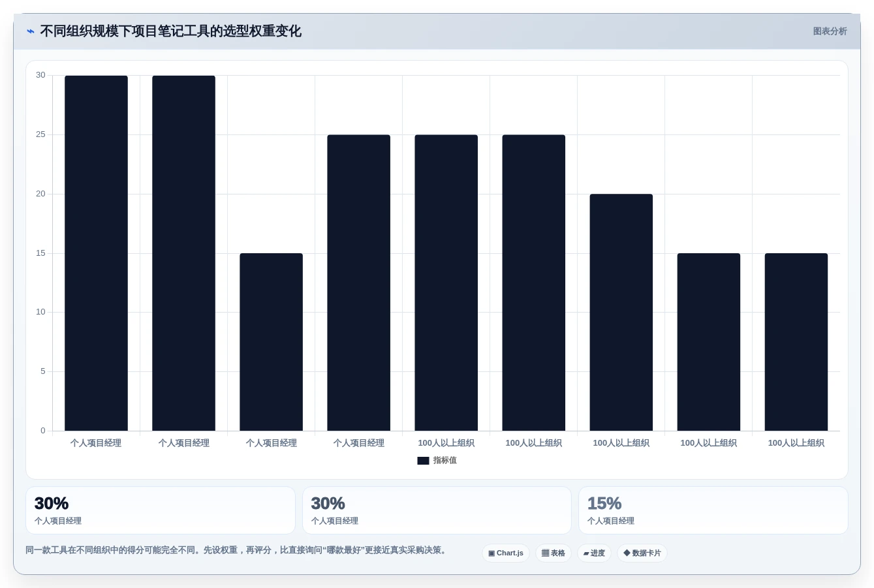Select the 进度 tag
Image resolution: width=874 pixels, height=588 pixels.
click(x=594, y=553)
